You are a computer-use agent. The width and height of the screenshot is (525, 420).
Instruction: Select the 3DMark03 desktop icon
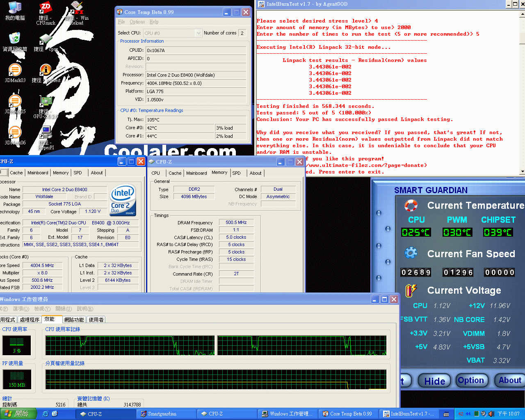[15, 73]
